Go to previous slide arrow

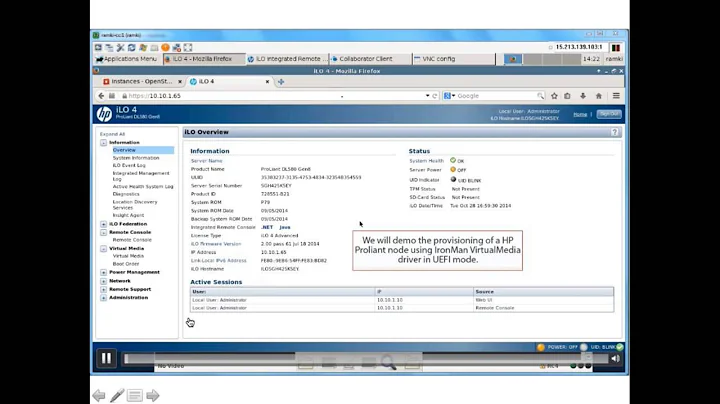click(99, 395)
